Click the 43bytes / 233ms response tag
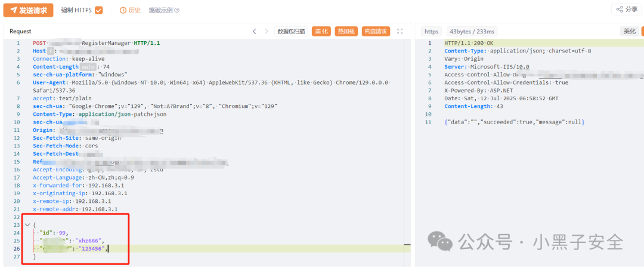This screenshot has height=268, width=644. point(472,31)
